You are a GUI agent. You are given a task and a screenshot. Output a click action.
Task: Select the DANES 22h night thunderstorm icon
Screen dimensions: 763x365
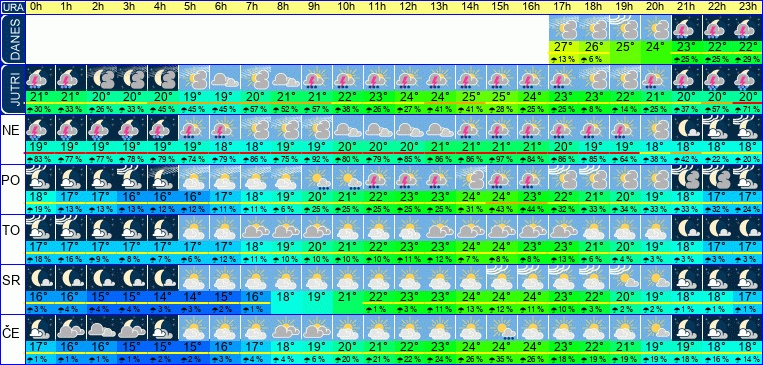pos(717,28)
